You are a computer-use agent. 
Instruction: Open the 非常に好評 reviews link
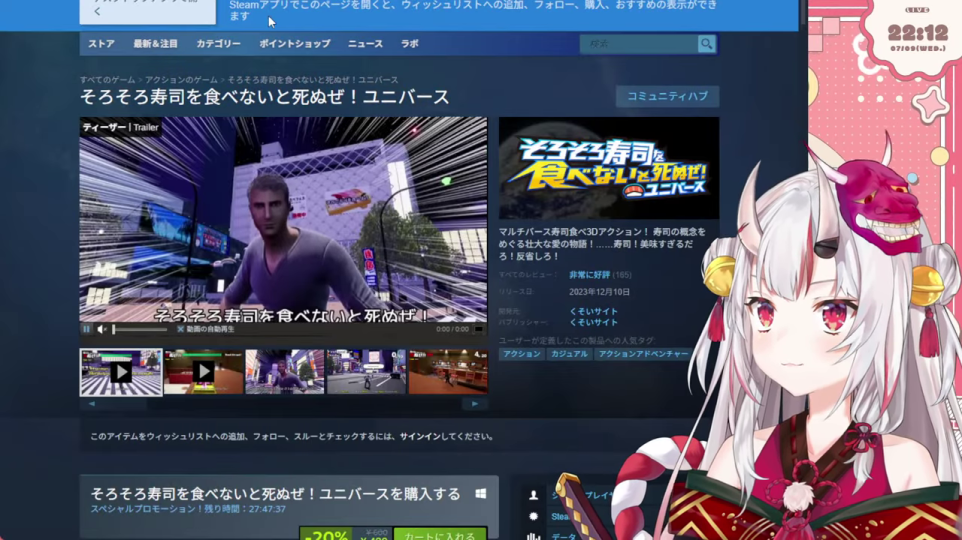pyautogui.click(x=590, y=275)
